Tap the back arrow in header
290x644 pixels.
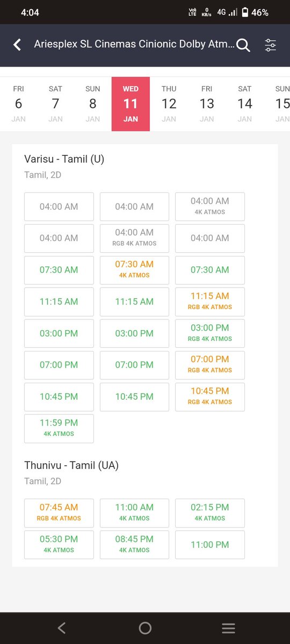click(x=17, y=45)
